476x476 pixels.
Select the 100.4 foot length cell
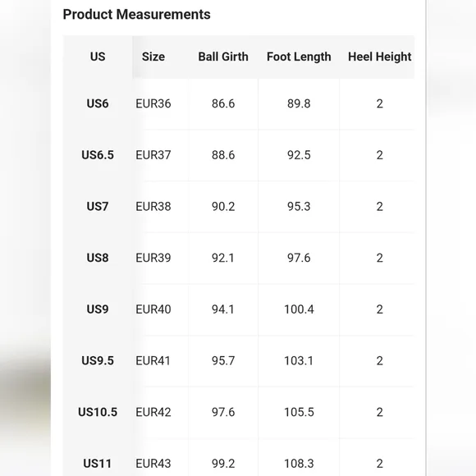coord(299,309)
